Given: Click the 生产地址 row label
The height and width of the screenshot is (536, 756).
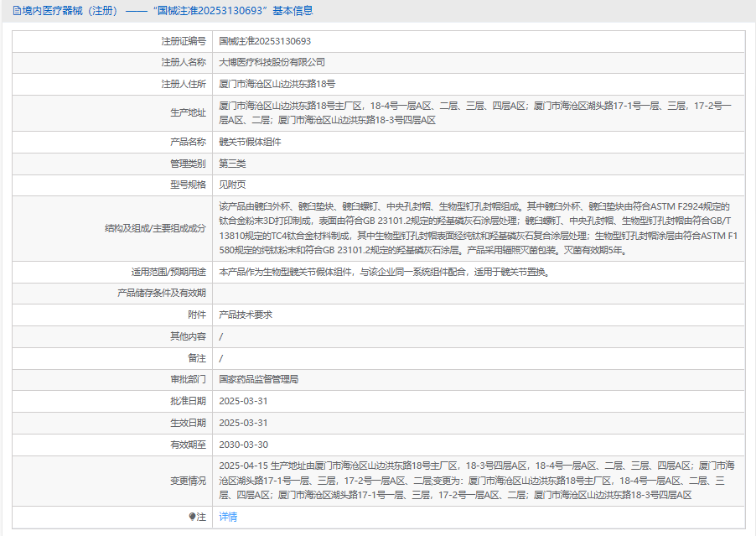Looking at the screenshot, I should 188,113.
